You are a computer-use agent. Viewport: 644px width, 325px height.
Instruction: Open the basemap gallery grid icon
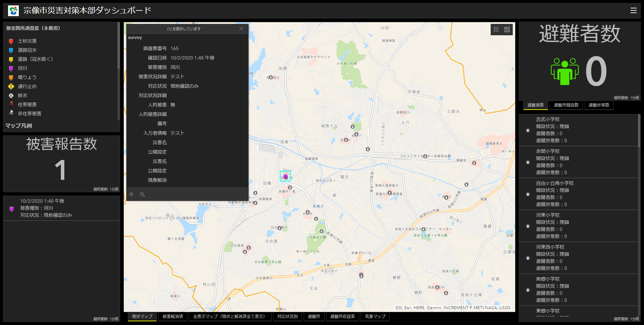(507, 30)
